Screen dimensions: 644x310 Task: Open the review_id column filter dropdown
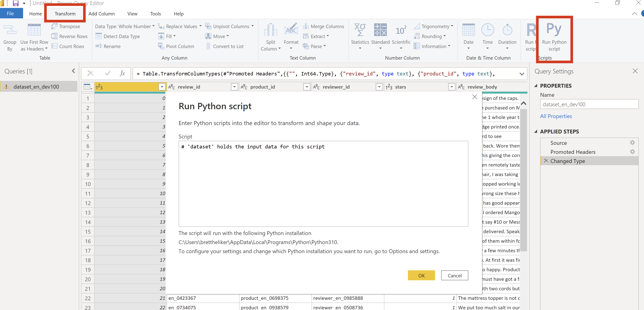point(234,87)
